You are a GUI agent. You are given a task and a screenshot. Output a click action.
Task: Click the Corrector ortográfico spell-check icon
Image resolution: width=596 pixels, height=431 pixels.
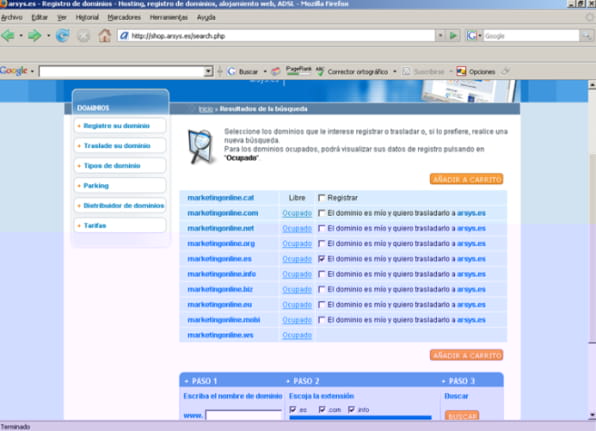click(x=320, y=71)
